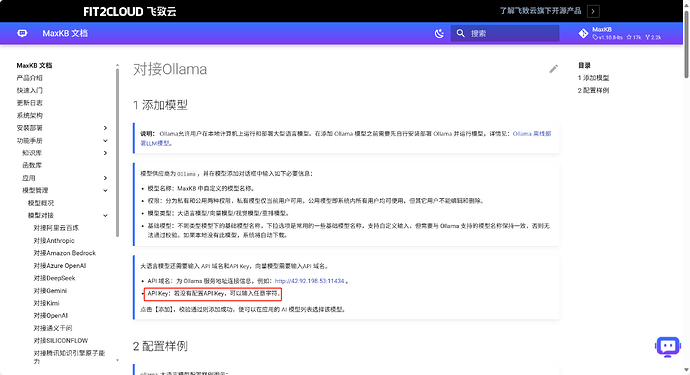The image size is (690, 375).
Task: Click the MaxKB logo icon in the header
Action: tap(22, 33)
